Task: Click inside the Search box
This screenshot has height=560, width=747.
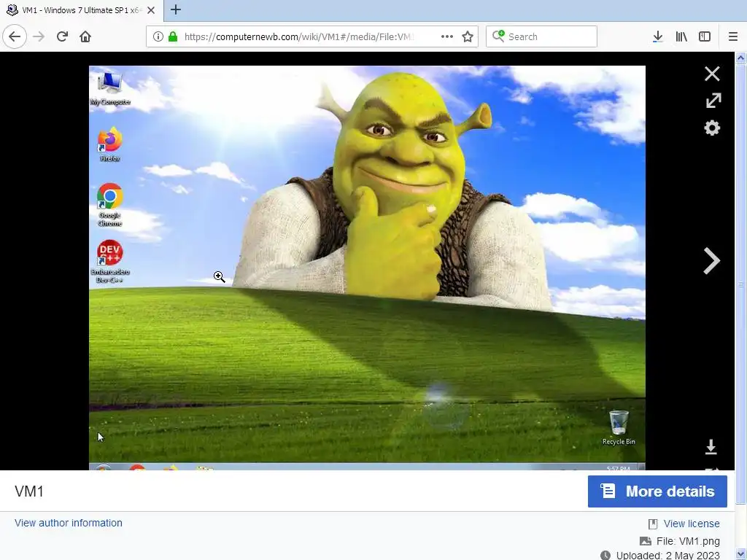Action: pyautogui.click(x=542, y=36)
